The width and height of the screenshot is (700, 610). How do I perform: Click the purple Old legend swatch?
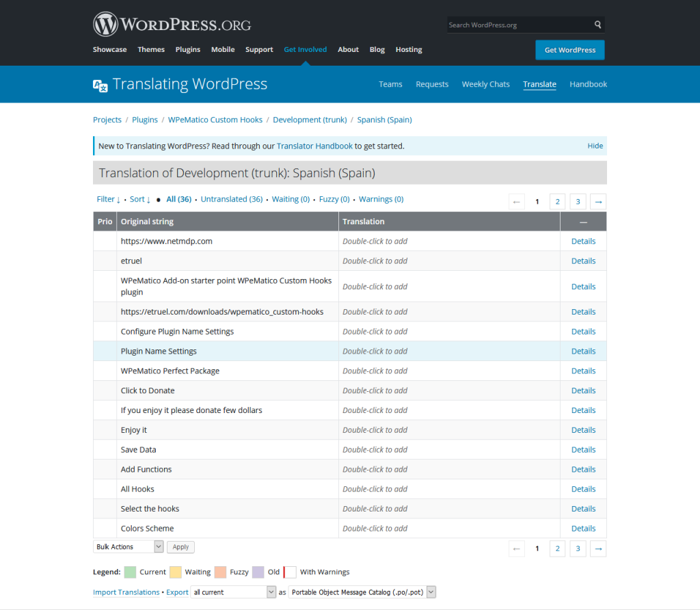pyautogui.click(x=258, y=572)
